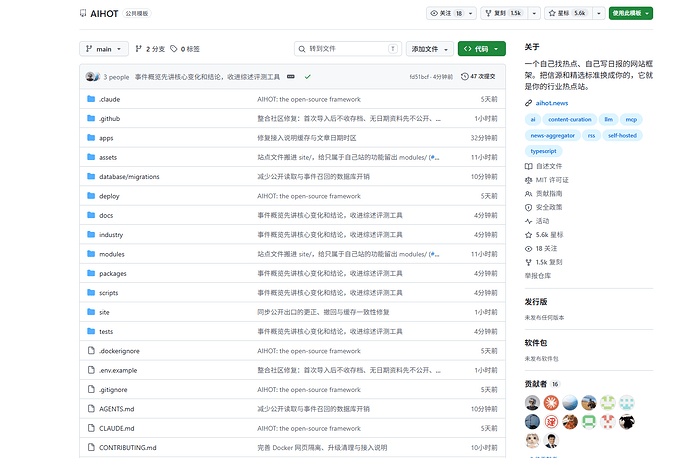The image size is (690, 458).
Task: Click the repository template icon beside AIHOT
Action: pyautogui.click(x=83, y=13)
